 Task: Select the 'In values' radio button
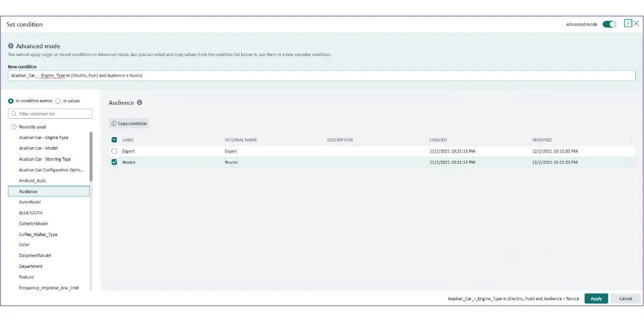[58, 101]
